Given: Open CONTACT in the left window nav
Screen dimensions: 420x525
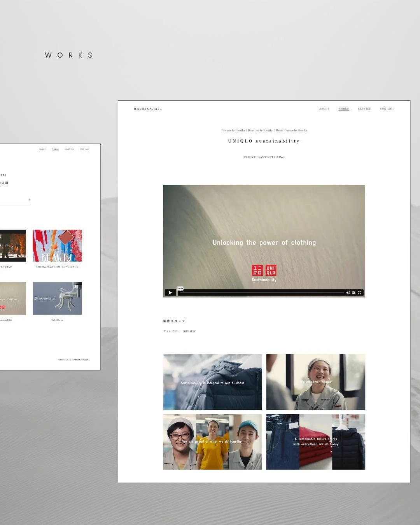Looking at the screenshot, I should click(85, 149).
